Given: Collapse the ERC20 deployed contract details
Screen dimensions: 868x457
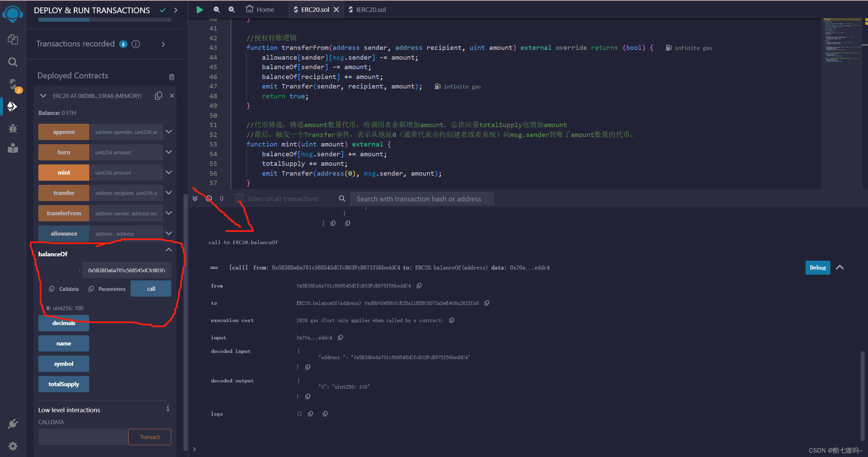Looking at the screenshot, I should pos(43,96).
